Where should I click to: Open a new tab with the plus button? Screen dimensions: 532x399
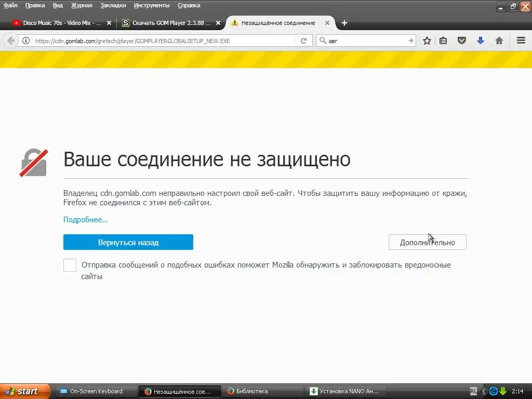344,23
